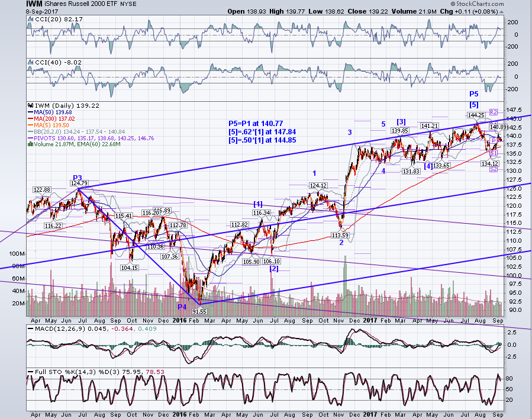The height and width of the screenshot is (419, 532).
Task: Click the 144.25 peak price label
Action: (x=476, y=115)
